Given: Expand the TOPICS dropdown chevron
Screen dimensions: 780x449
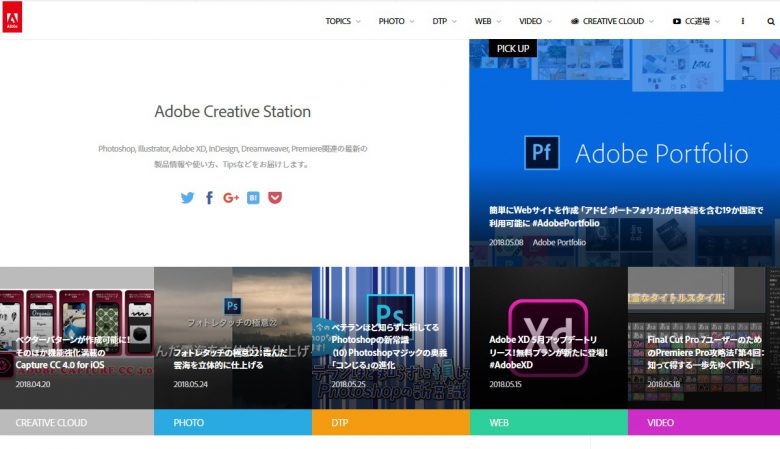Looking at the screenshot, I should coord(358,21).
